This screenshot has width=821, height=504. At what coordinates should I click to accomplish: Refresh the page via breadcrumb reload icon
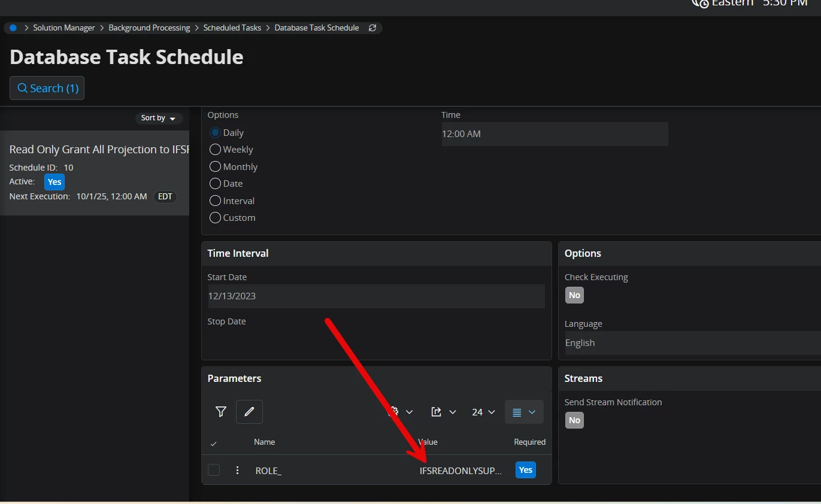372,28
